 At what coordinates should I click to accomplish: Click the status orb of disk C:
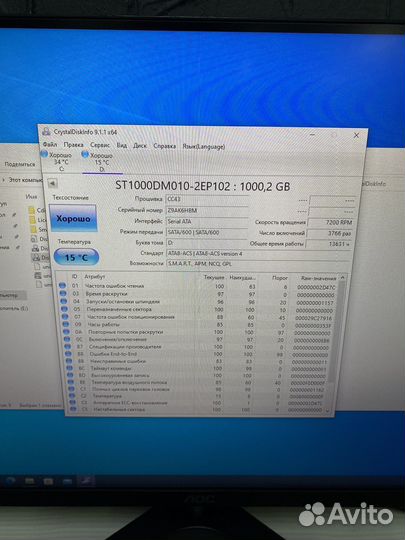[44, 154]
